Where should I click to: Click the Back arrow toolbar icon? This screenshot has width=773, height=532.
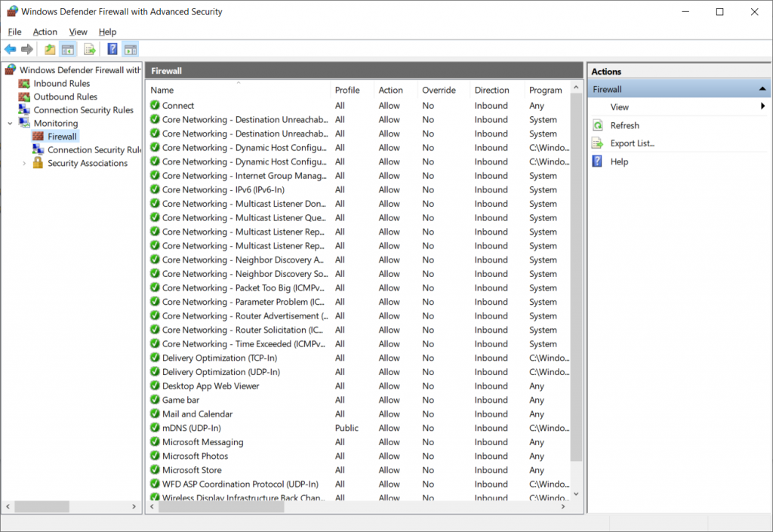click(10, 49)
